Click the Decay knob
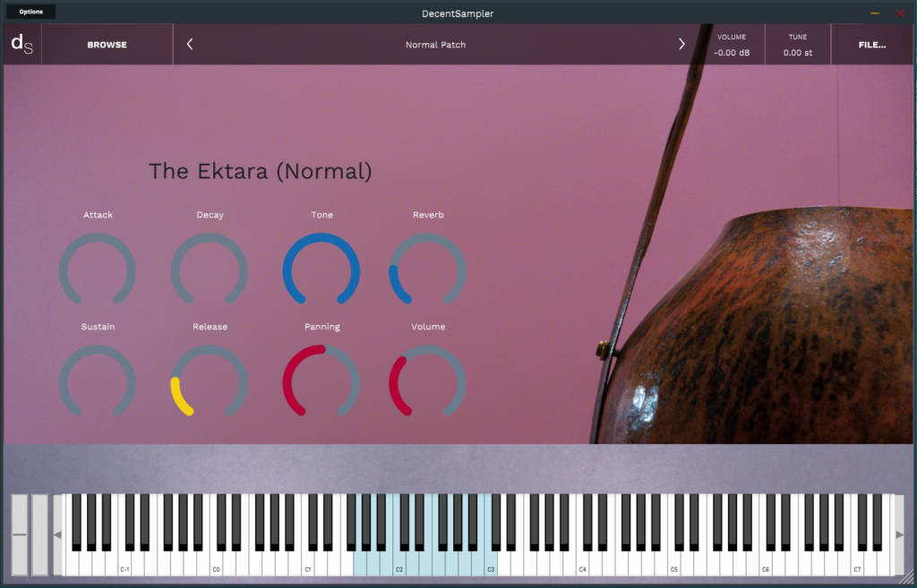917x588 pixels. (210, 270)
